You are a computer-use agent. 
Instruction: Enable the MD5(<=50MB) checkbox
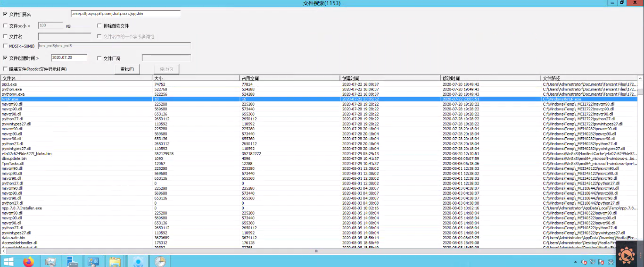(x=5, y=46)
